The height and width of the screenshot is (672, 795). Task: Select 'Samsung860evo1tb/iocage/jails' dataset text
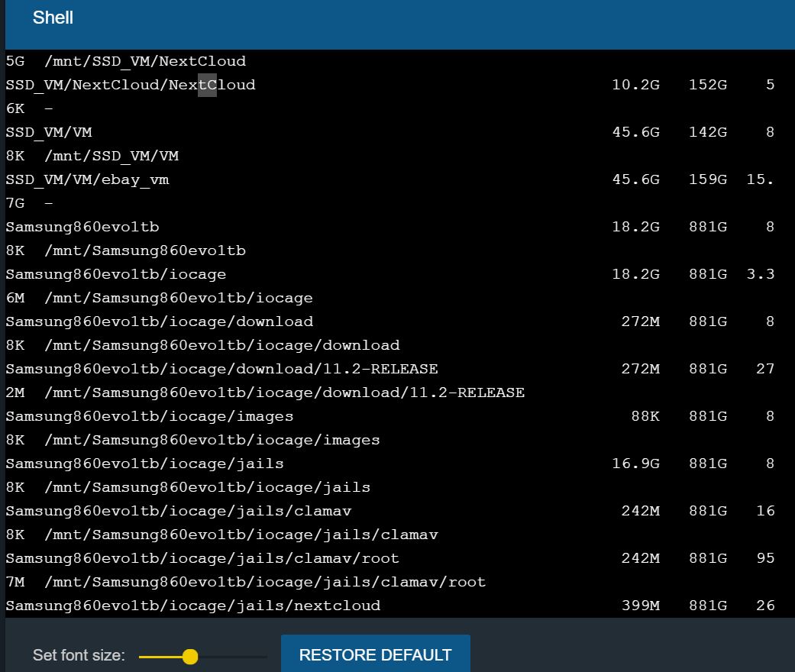[144, 464]
